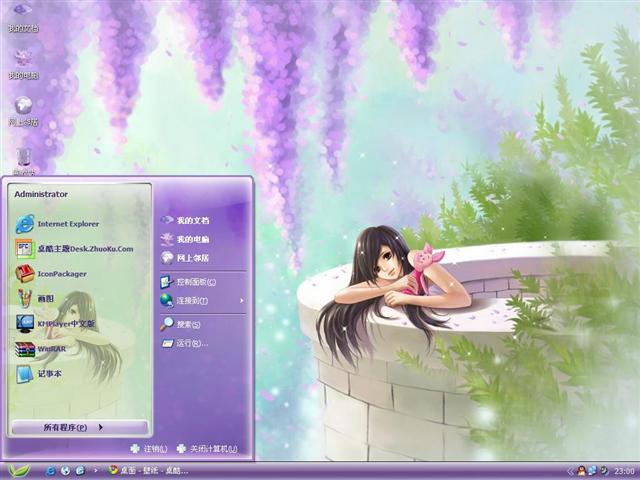This screenshot has height=480, width=640.
Task: Open Network Neighborhood (网上邻居) desktop icon
Action: click(23, 111)
